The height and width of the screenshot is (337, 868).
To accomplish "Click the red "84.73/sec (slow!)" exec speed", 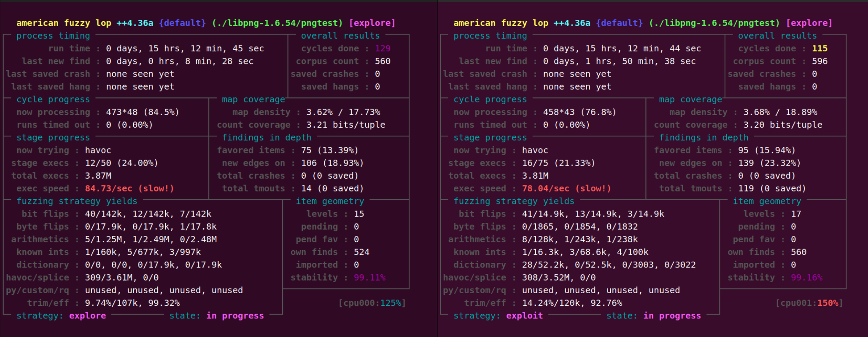I will [x=129, y=188].
